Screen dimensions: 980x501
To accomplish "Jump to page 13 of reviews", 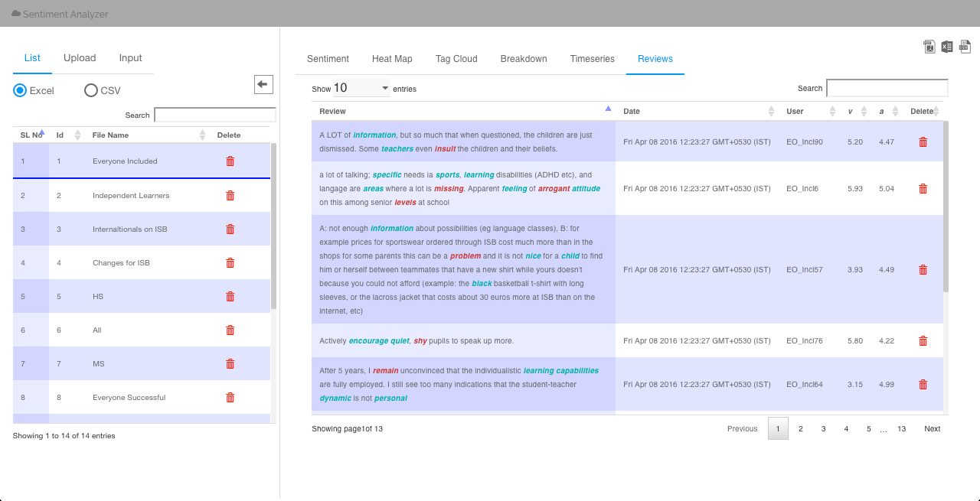I will pyautogui.click(x=902, y=429).
